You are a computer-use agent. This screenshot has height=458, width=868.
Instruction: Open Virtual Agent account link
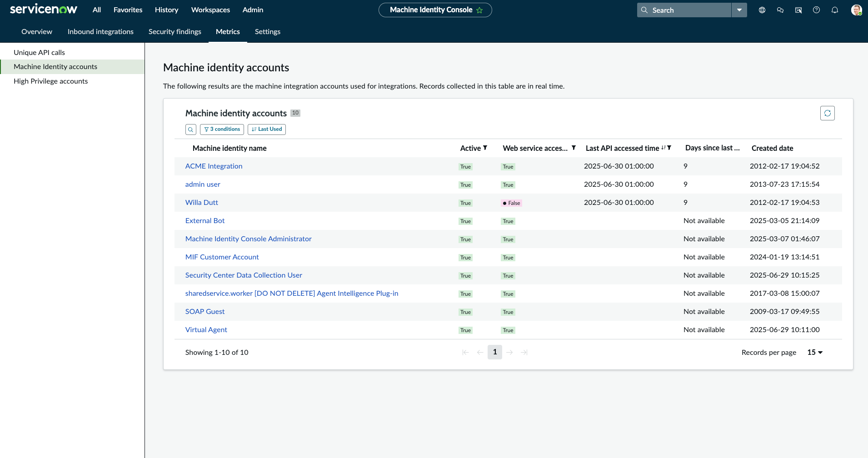pos(206,330)
